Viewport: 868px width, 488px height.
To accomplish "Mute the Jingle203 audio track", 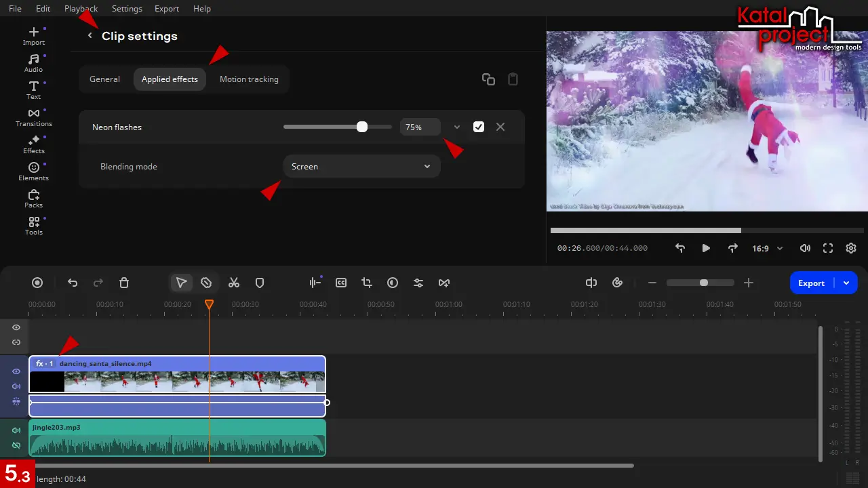I will (16, 430).
